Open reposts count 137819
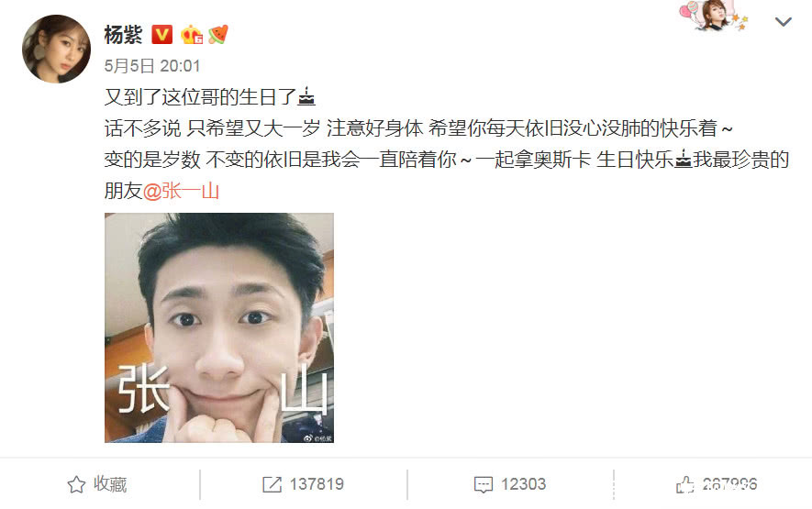 click(317, 484)
